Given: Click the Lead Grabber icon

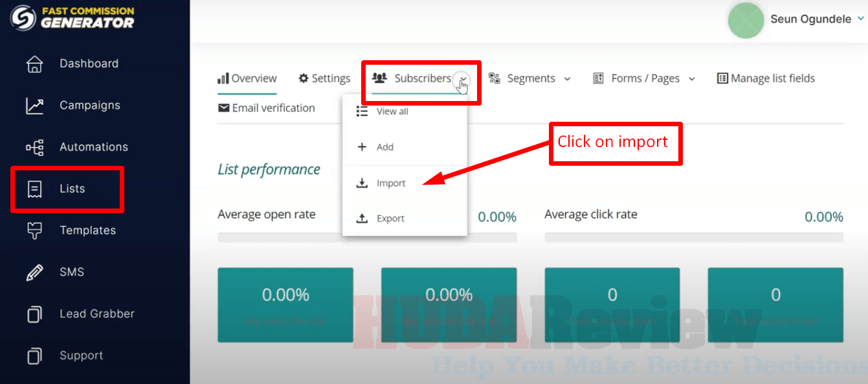Looking at the screenshot, I should 34,313.
